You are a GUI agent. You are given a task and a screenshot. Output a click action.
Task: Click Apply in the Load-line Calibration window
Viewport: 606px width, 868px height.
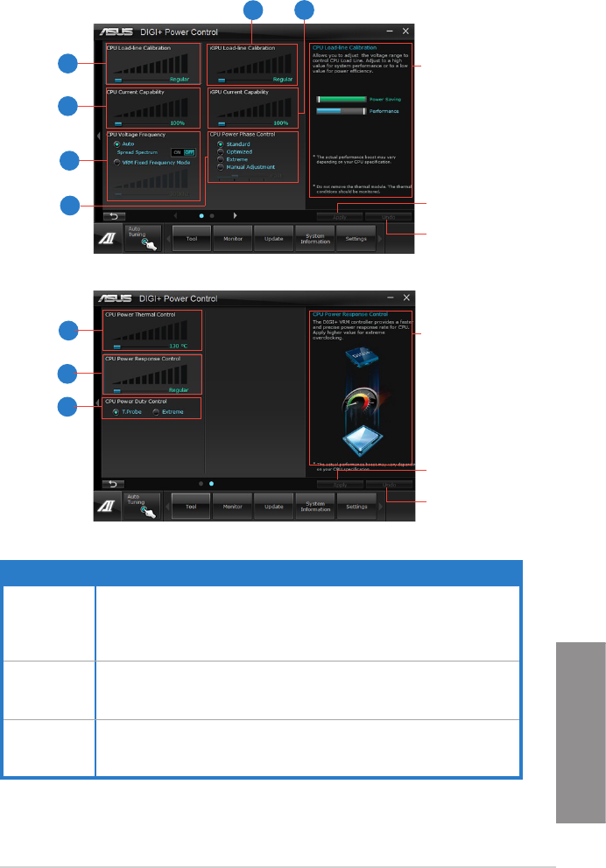click(x=340, y=217)
